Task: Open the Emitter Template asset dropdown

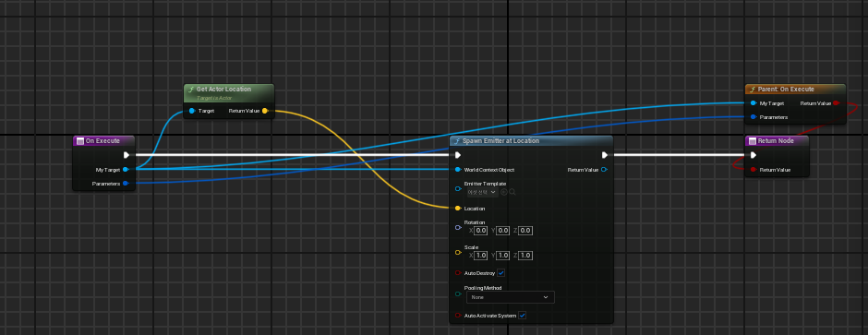Action: [x=482, y=192]
